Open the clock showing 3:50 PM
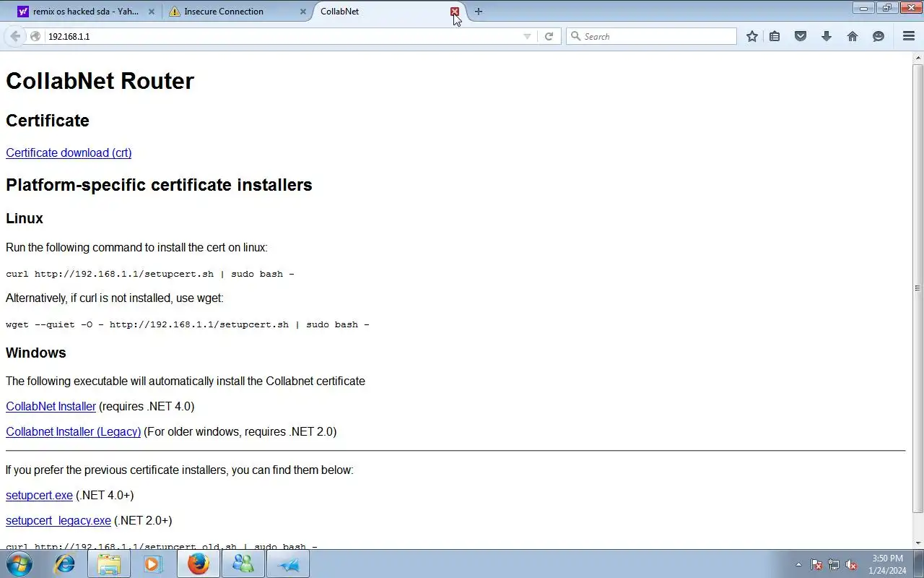Viewport: 924px width, 578px height. point(887,564)
